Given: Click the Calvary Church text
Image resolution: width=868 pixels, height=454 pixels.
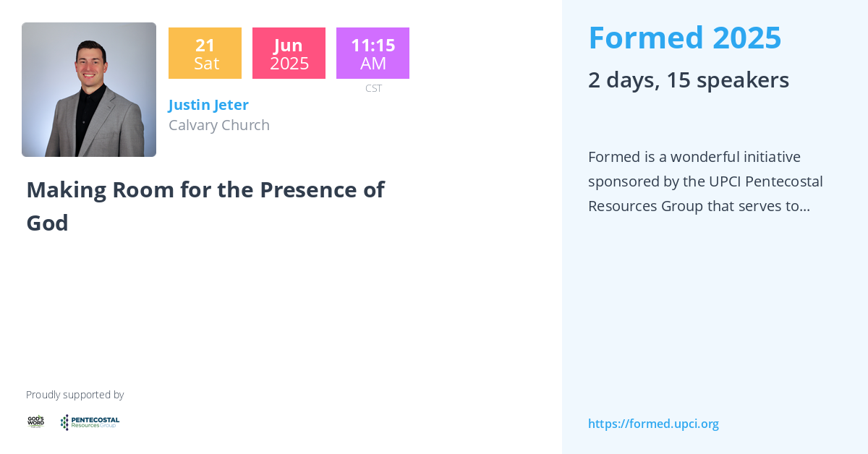Looking at the screenshot, I should click(219, 125).
